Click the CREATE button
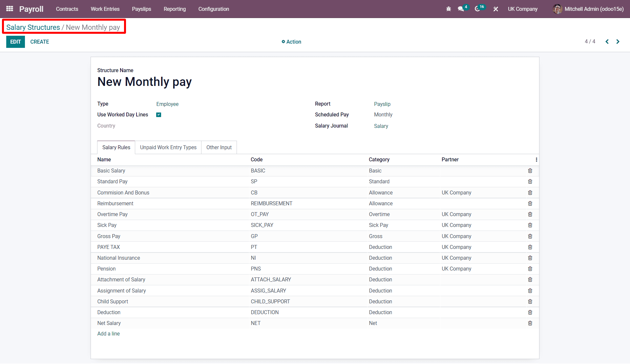This screenshot has width=630, height=364. coord(40,42)
